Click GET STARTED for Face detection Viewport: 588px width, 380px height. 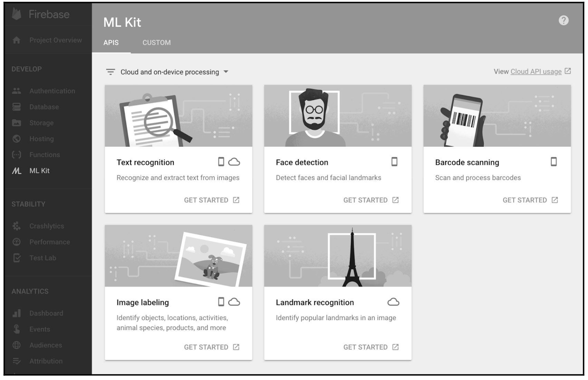pyautogui.click(x=371, y=200)
